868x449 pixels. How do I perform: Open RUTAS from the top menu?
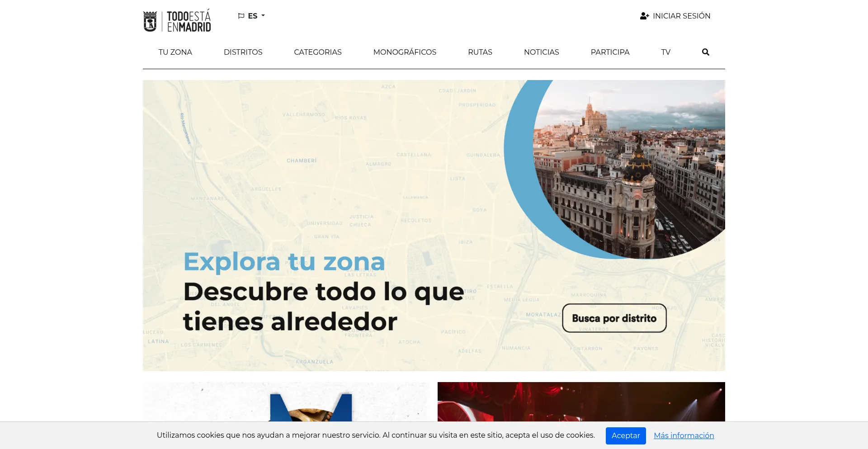[x=480, y=52]
